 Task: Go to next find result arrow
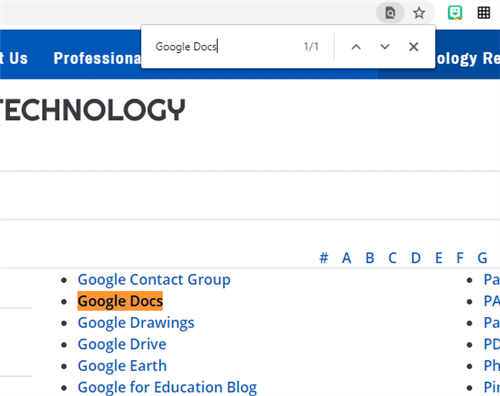[385, 47]
